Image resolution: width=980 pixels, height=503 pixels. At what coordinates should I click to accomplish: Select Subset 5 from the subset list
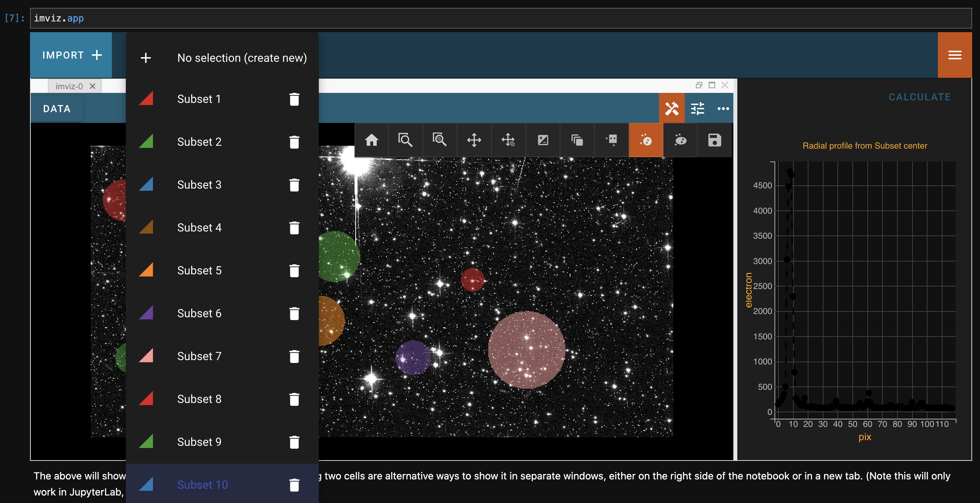coord(199,270)
